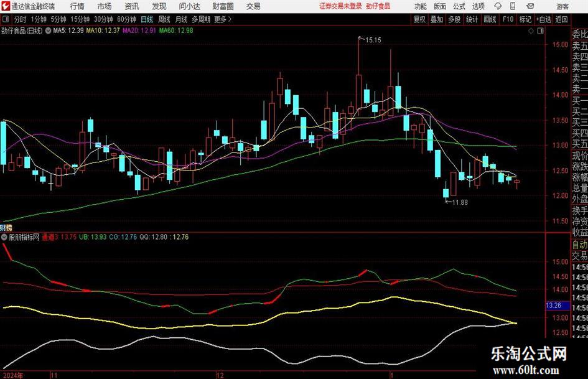Open the 多周期 view tab
The image size is (588, 379).
click(201, 19)
